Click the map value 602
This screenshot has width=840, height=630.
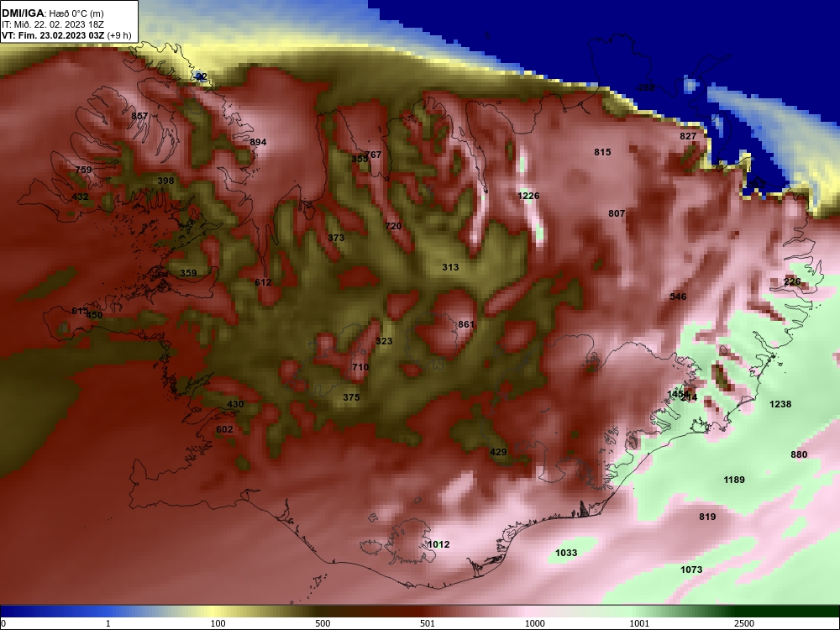[x=224, y=429]
